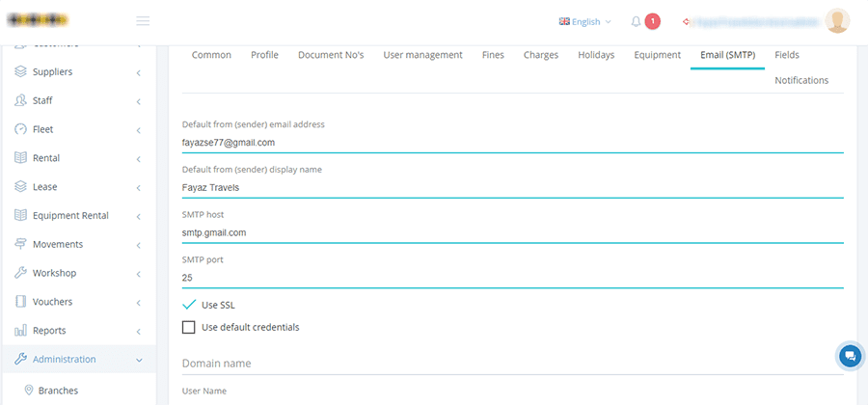Click the Administration sidebar label

65,359
